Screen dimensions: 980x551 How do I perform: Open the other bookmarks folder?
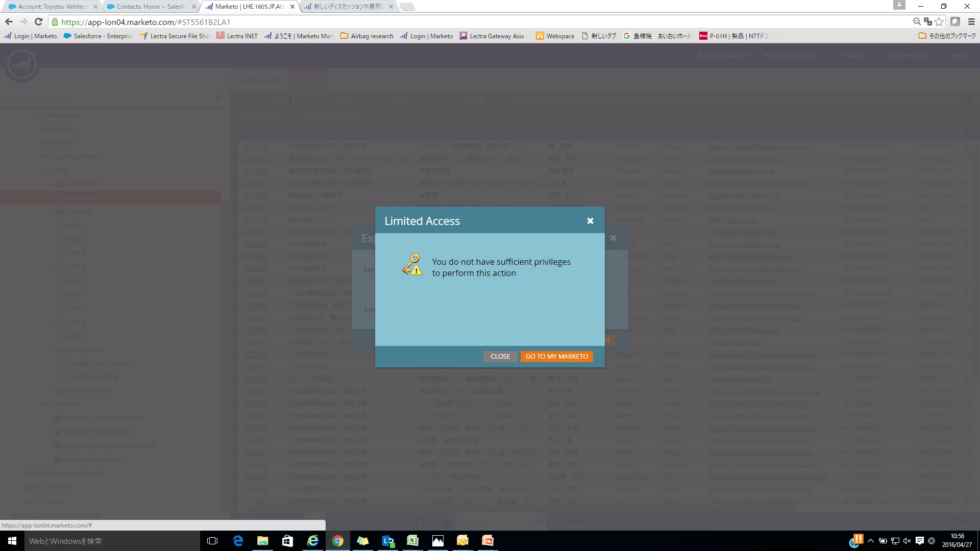click(947, 36)
